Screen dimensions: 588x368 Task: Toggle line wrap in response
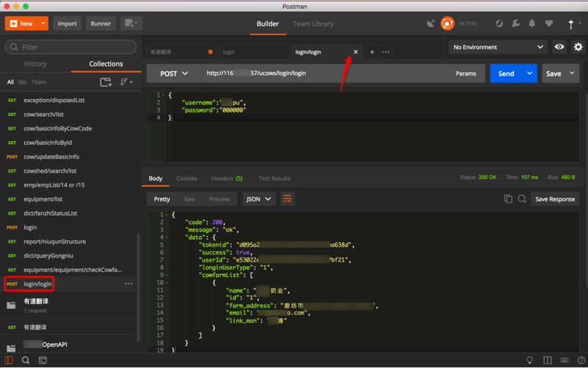pos(287,199)
